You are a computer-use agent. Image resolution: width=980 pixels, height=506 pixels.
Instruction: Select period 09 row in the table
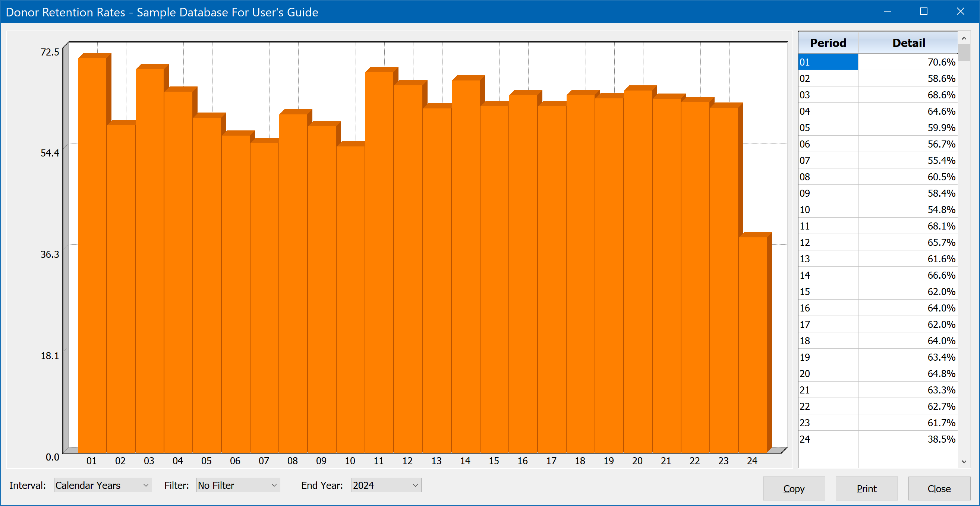877,193
